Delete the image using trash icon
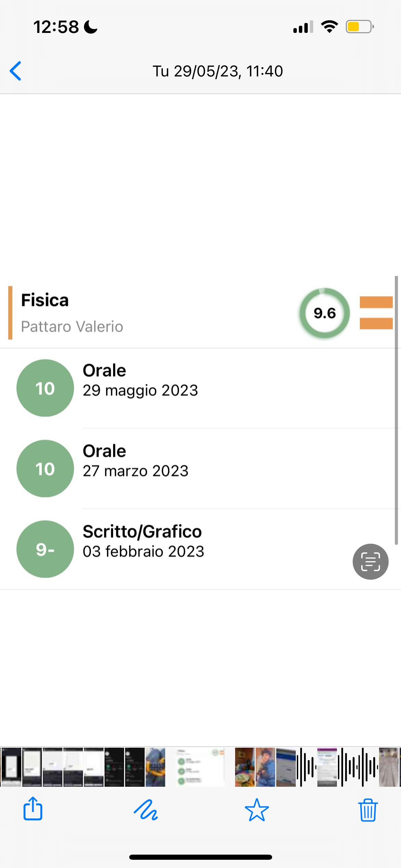This screenshot has width=401, height=868. pos(368,810)
